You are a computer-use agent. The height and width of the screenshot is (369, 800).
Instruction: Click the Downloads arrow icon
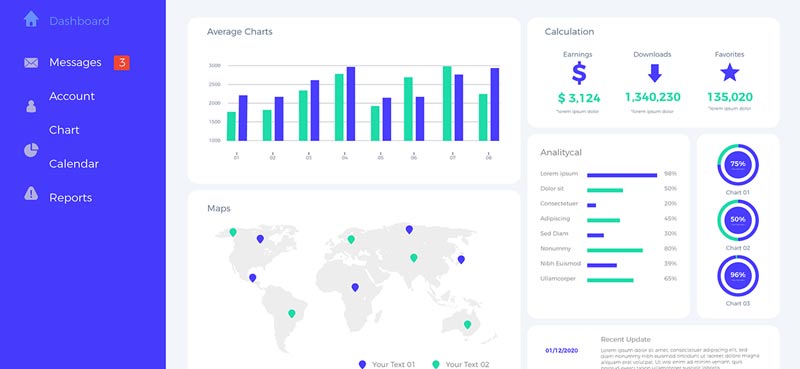coord(655,73)
